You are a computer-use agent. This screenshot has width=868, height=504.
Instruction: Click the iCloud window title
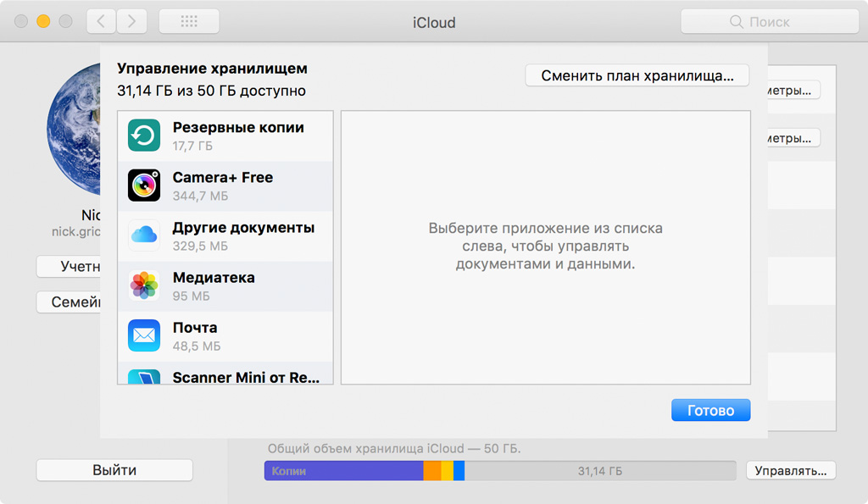434,23
